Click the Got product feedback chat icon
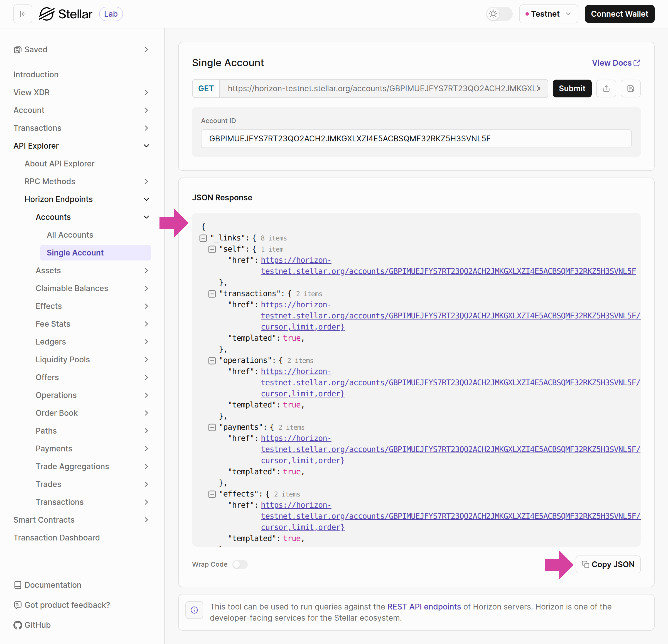The image size is (668, 644). coord(17,605)
